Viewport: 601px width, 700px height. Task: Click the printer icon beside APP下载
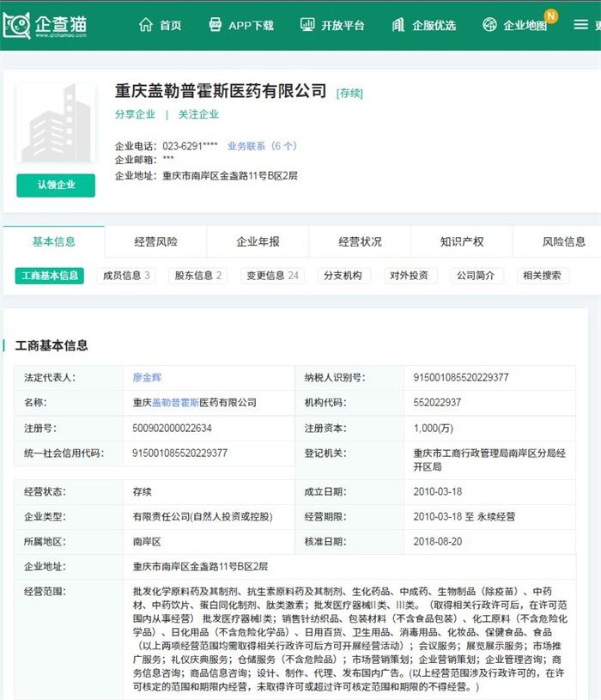tap(215, 25)
